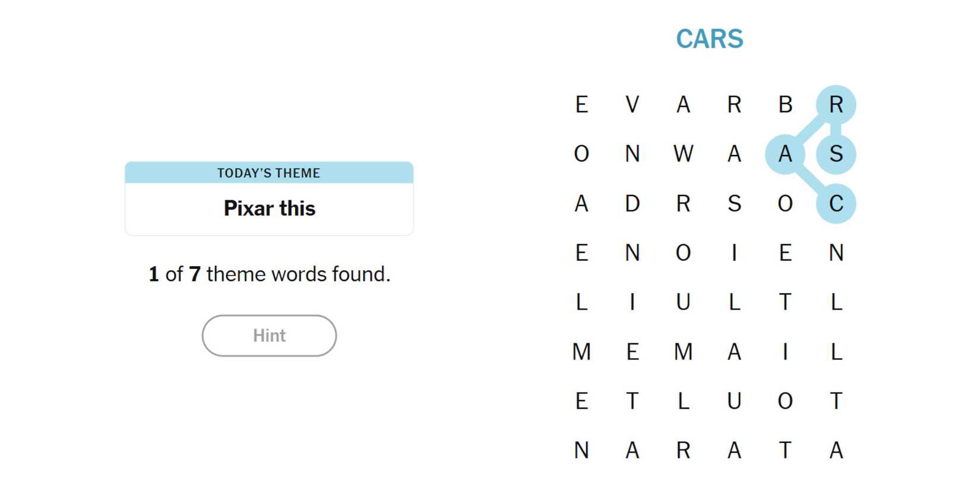Image resolution: width=980 pixels, height=490 pixels.
Task: Choose the letter D in the grid
Action: tap(633, 204)
